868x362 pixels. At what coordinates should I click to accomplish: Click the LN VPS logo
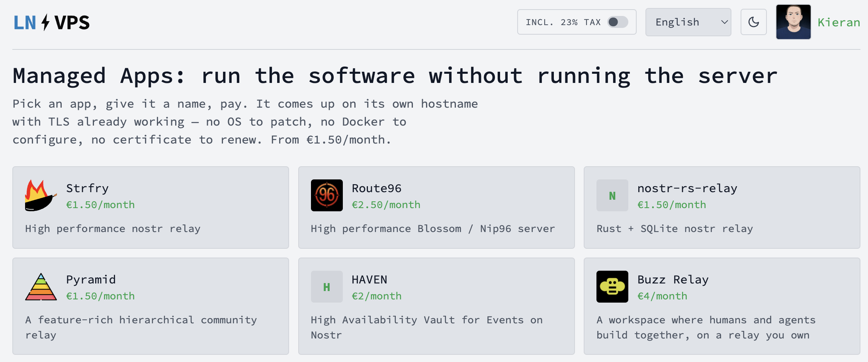pos(52,22)
